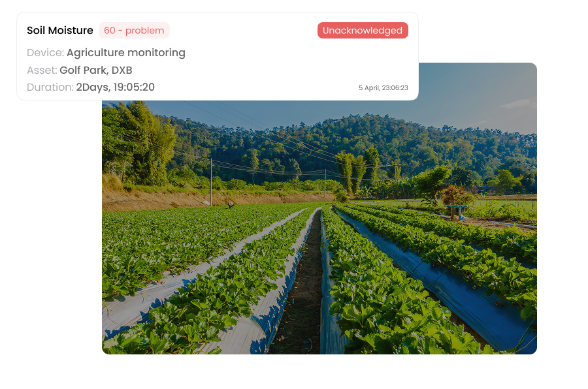This screenshot has width=588, height=389.
Task: Select the '60 - problem' severity badge
Action: coord(134,31)
